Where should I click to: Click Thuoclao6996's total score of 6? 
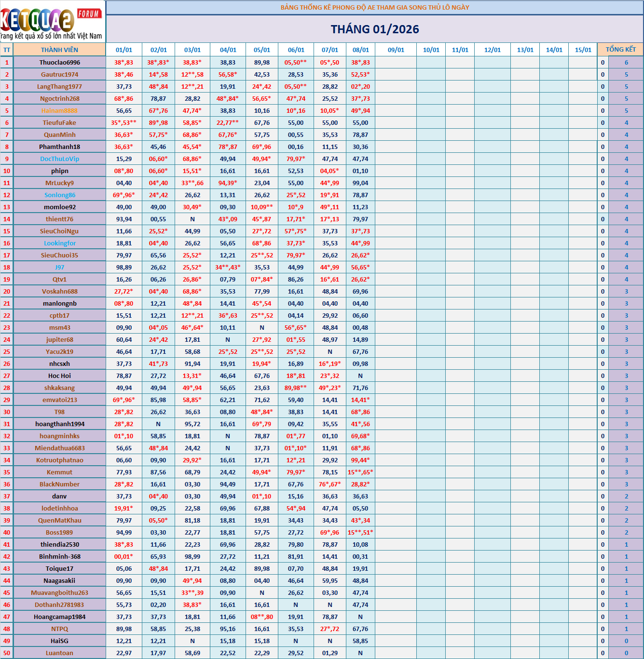(626, 62)
